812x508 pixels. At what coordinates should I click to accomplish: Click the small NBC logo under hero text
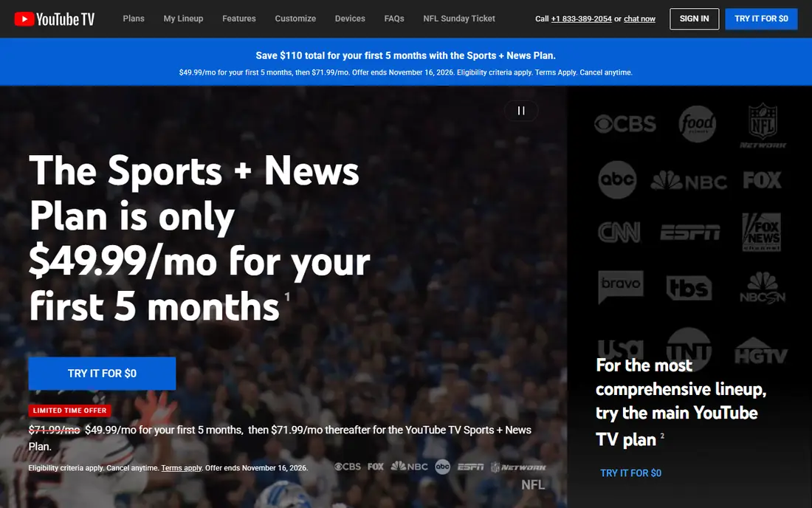409,466
